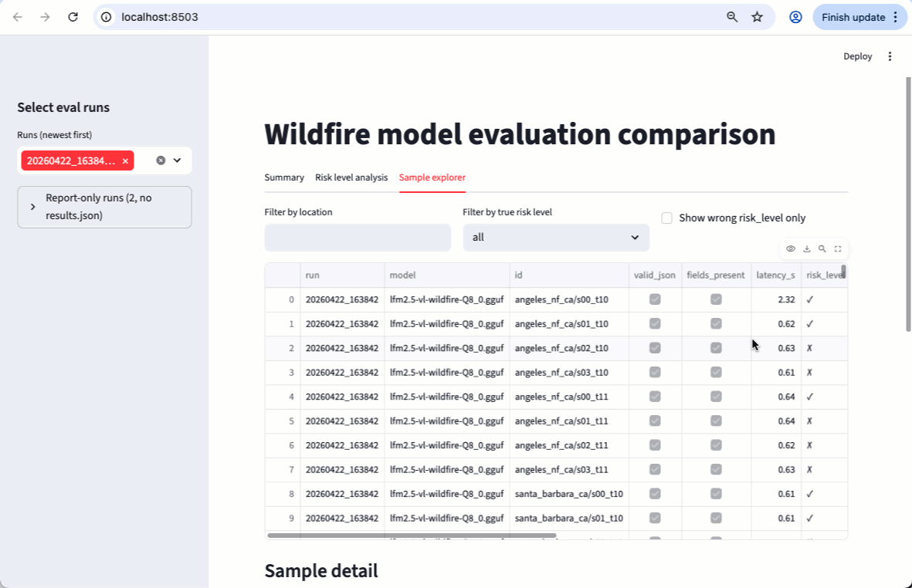
Task: Clear all selected runs with circle-x icon
Action: tap(160, 160)
